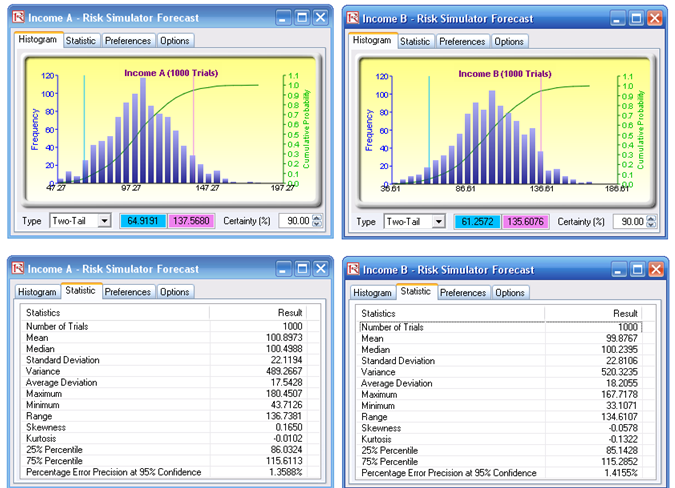The width and height of the screenshot is (675, 488).
Task: Open Preferences tab in top Income B window
Action: click(x=462, y=42)
